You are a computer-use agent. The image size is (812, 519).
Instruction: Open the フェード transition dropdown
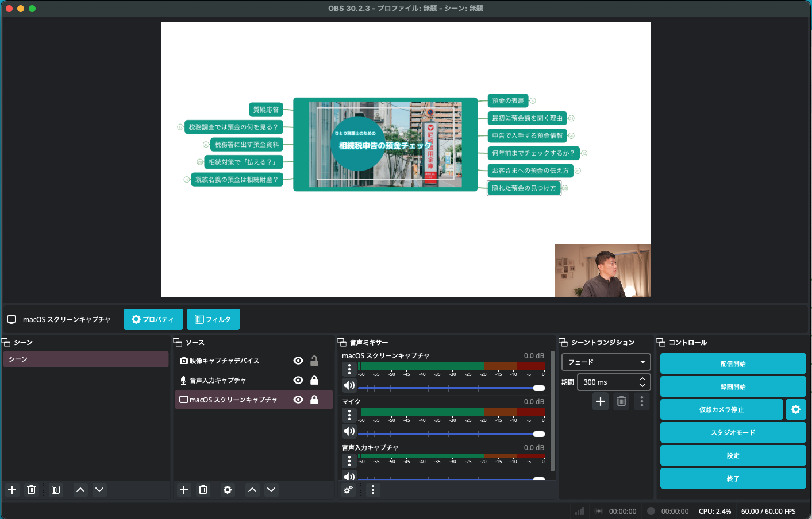tap(606, 362)
